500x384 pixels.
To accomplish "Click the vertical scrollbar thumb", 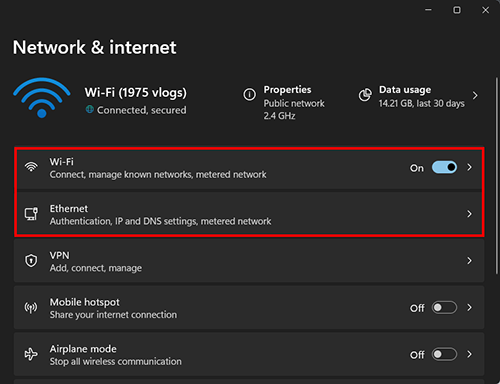I will click(x=497, y=176).
